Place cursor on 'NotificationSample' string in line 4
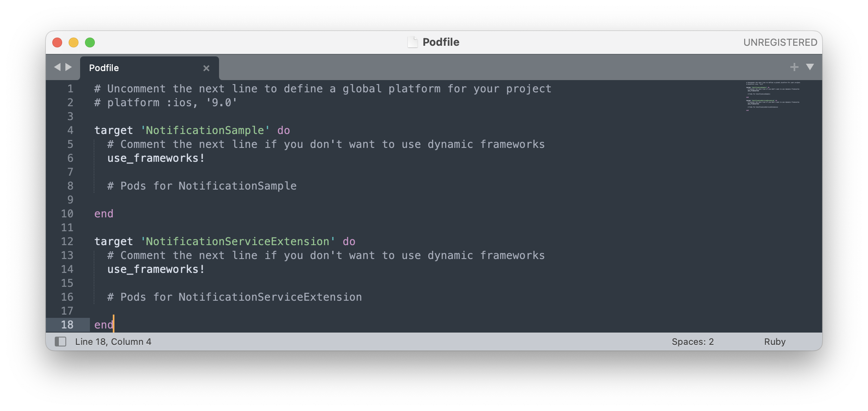Viewport: 868px width, 411px height. tap(205, 130)
